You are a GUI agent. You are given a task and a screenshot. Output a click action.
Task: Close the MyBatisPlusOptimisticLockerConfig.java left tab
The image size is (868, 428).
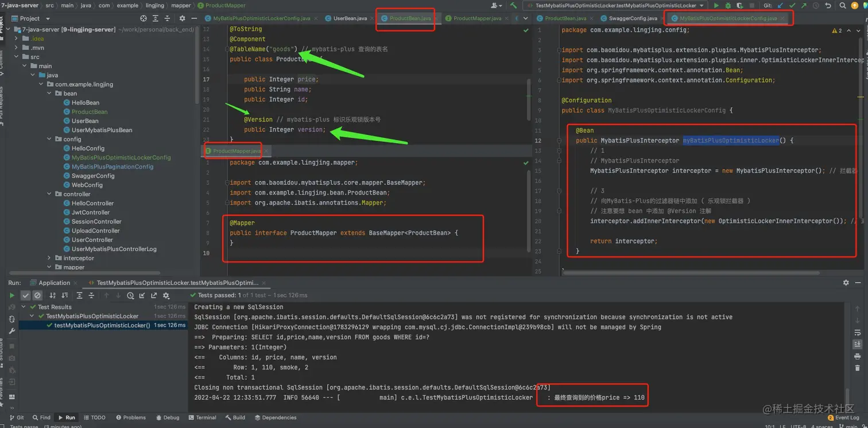point(316,18)
